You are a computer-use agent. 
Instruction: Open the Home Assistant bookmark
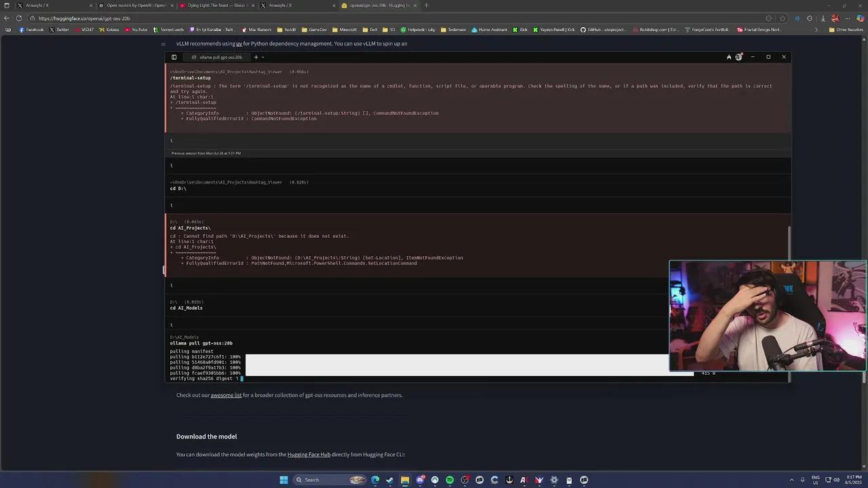click(x=489, y=30)
